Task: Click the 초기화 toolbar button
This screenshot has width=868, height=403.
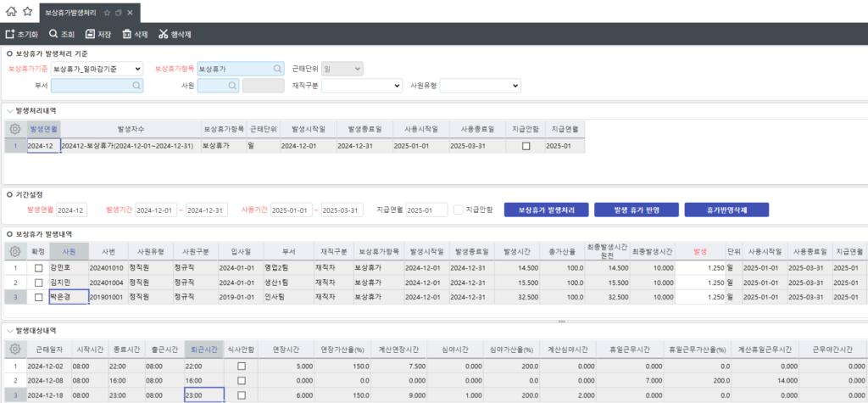Action: tap(21, 35)
